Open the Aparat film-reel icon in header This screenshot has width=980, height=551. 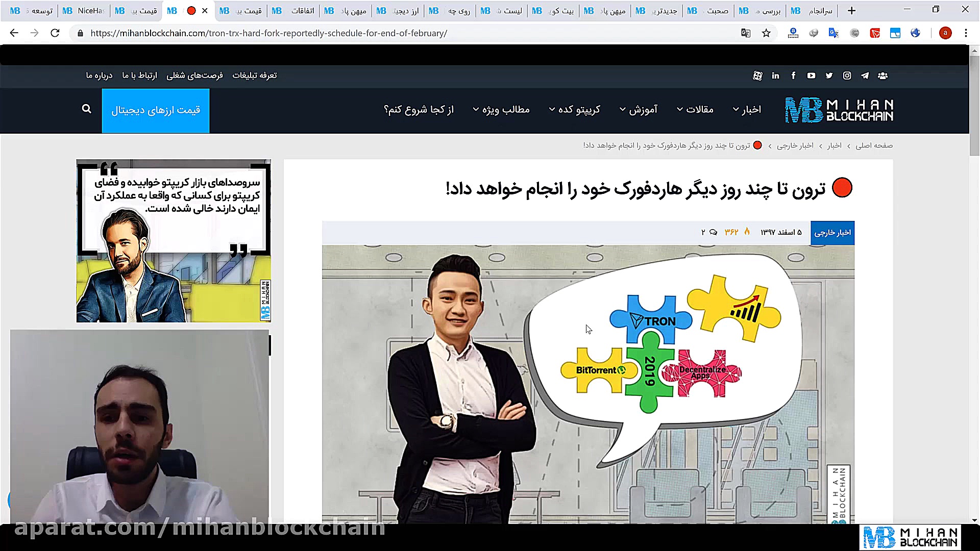point(757,76)
